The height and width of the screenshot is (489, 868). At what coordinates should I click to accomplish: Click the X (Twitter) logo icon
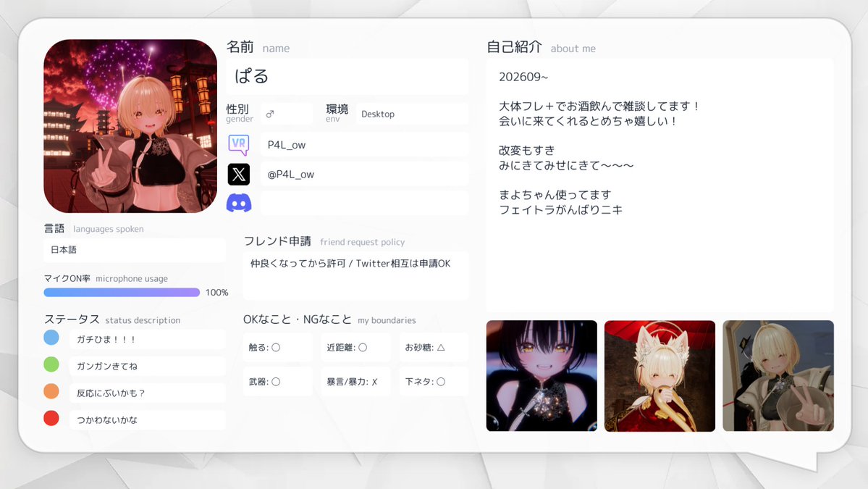239,175
